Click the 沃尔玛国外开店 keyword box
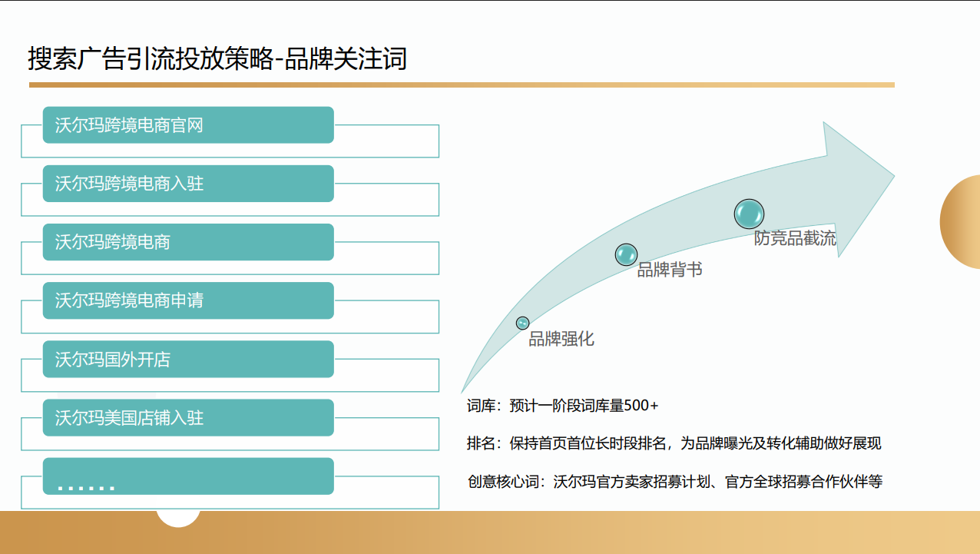The width and height of the screenshot is (980, 554). [188, 359]
